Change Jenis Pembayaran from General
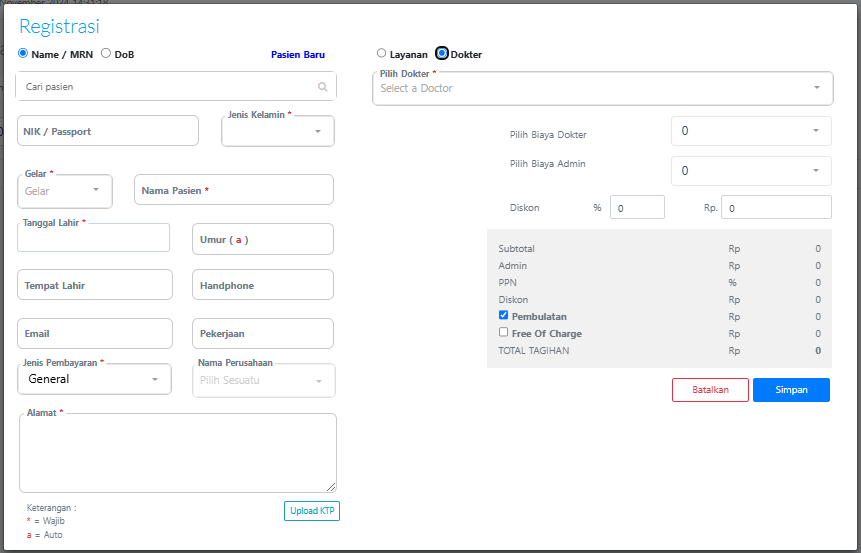 click(94, 379)
